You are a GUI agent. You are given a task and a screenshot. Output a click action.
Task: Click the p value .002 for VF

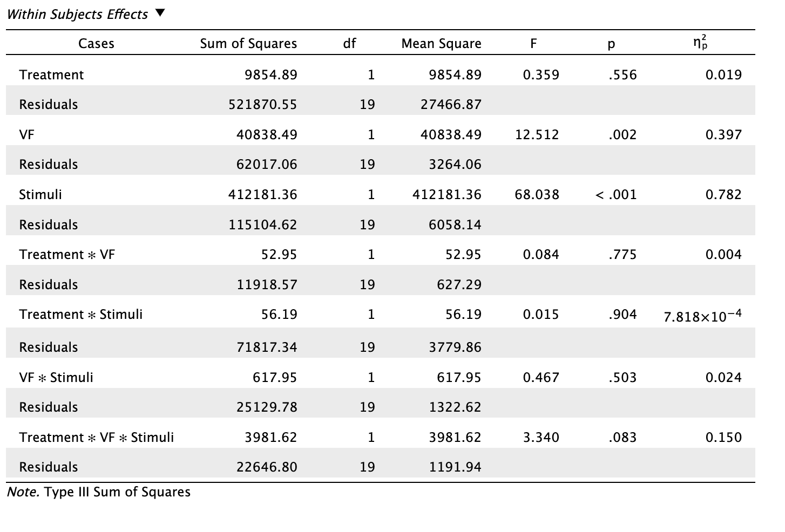pyautogui.click(x=622, y=134)
